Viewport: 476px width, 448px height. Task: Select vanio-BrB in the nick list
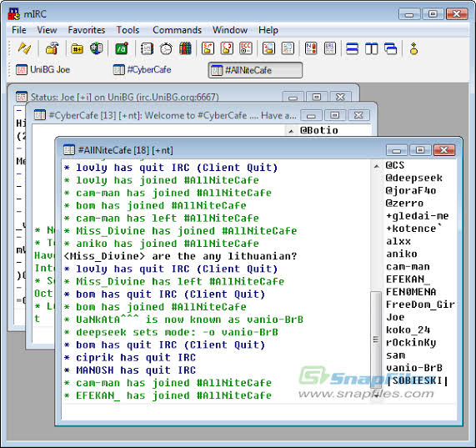[413, 368]
